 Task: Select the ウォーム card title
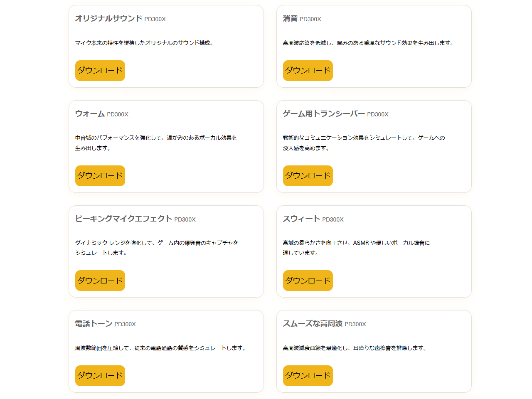pyautogui.click(x=90, y=114)
